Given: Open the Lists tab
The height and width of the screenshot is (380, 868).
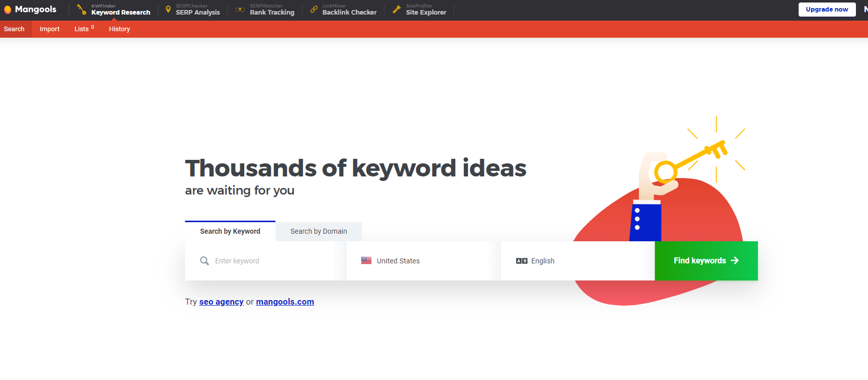Looking at the screenshot, I should (x=84, y=29).
